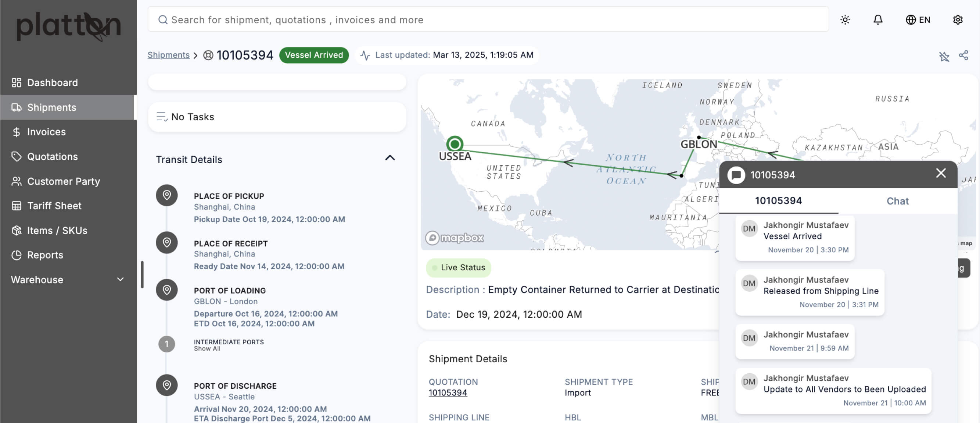The width and height of the screenshot is (980, 423).
Task: Open quotation 10105394 link
Action: (x=448, y=392)
